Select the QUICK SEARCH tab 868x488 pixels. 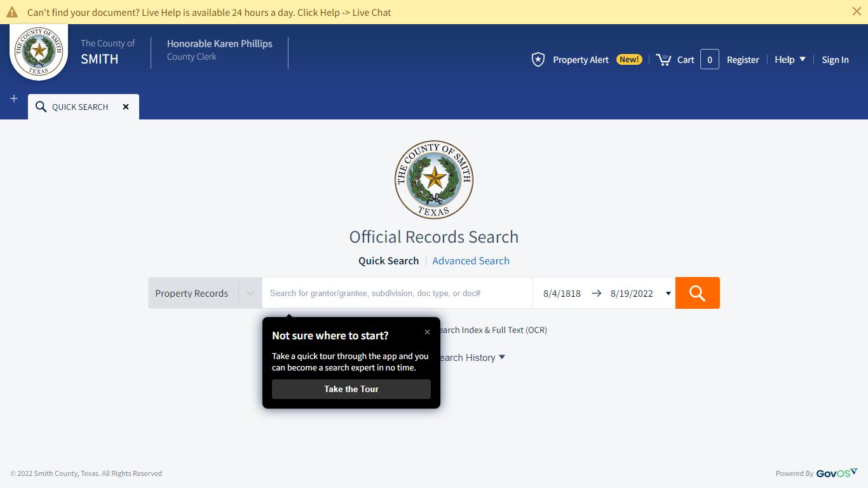[83, 107]
